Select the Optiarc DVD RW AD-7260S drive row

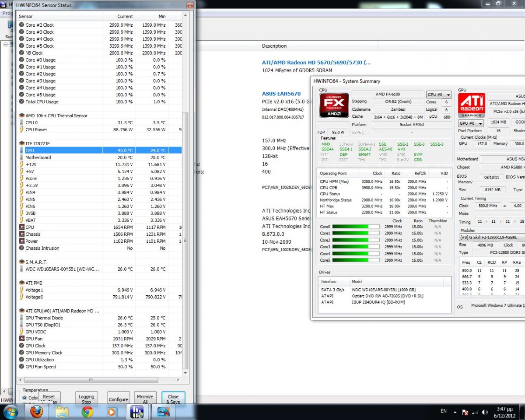coord(384,296)
